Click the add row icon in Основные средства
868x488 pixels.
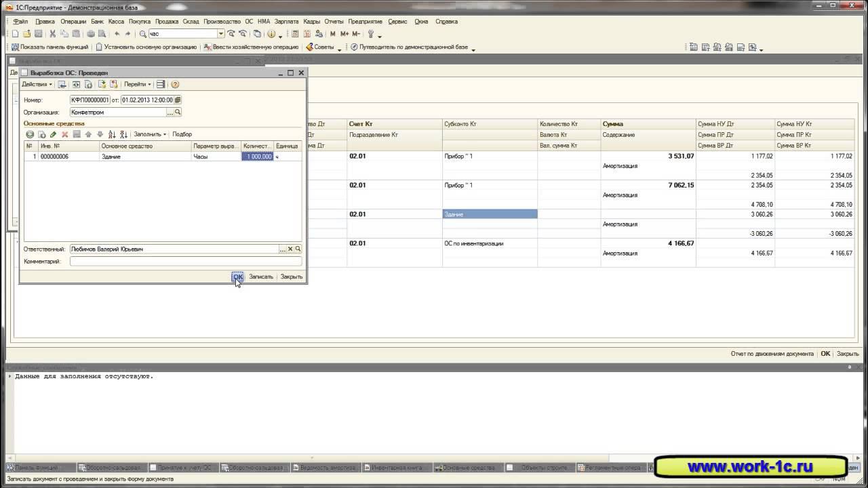coord(30,134)
